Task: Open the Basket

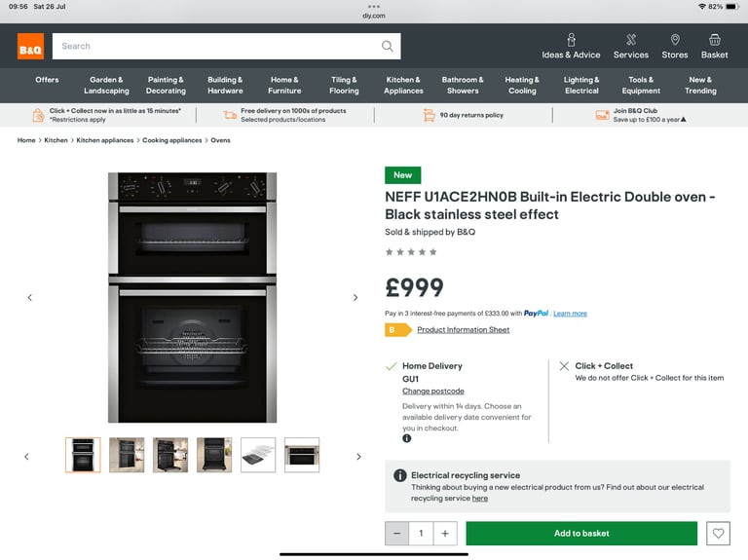Action: (x=715, y=47)
